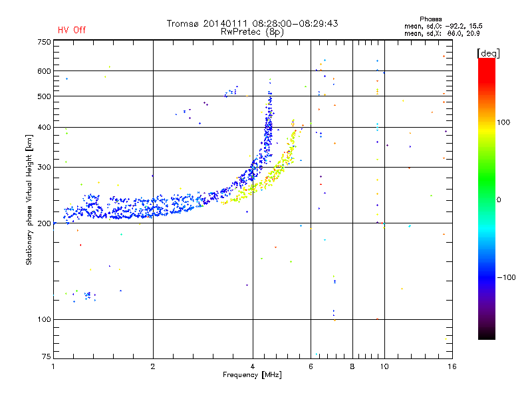The image size is (532, 399).
Task: Click the "[deg]" colorbar unit label
Action: pos(488,53)
